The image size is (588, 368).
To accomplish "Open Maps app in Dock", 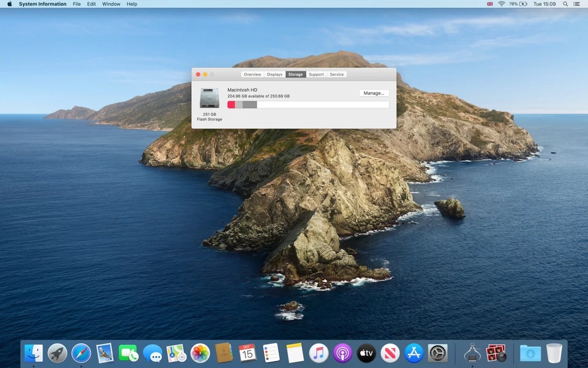I will 176,353.
